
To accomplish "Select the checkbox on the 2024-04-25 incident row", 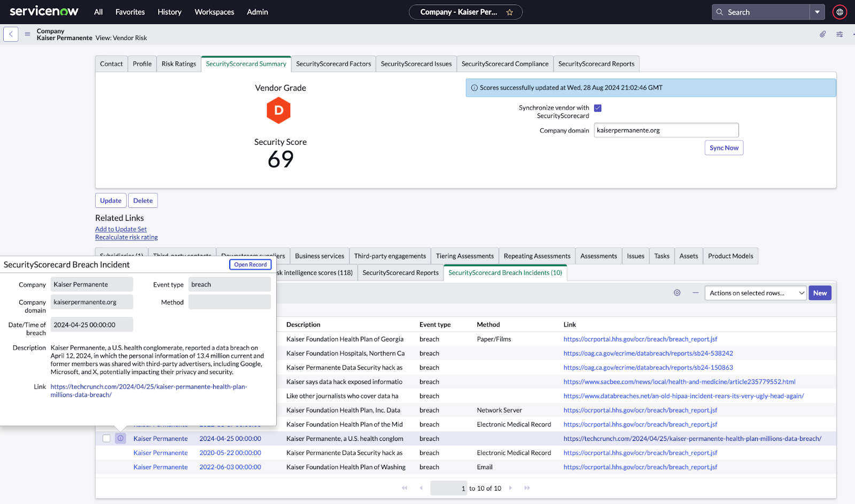I will pyautogui.click(x=106, y=438).
